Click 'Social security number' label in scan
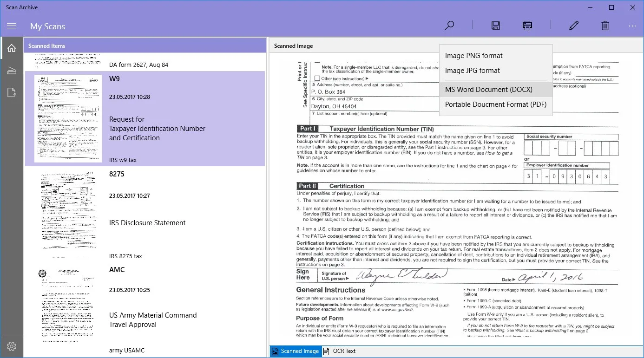 (x=549, y=137)
